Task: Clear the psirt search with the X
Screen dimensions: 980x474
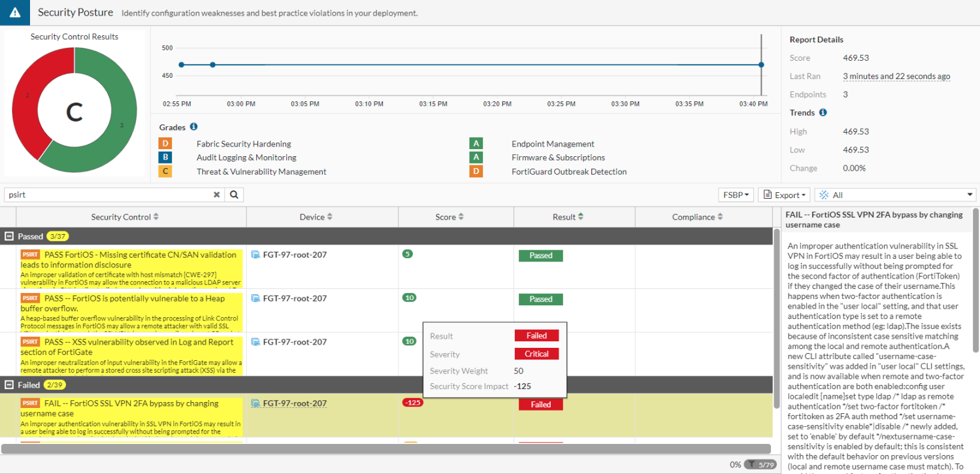Action: click(x=216, y=194)
